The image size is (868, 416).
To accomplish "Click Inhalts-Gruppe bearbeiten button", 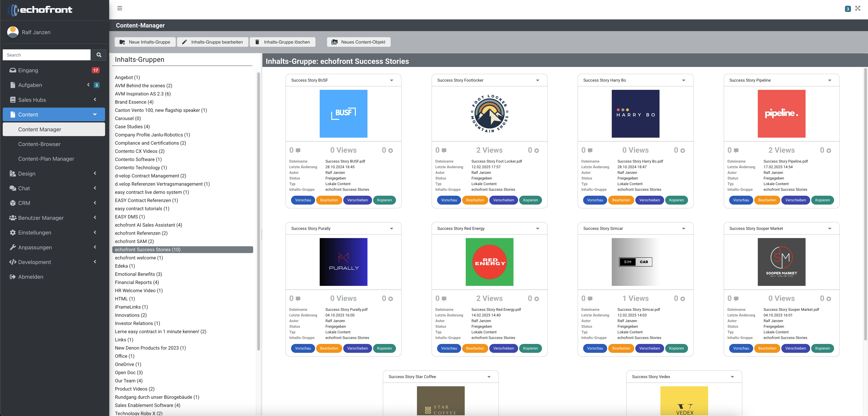I will [213, 42].
